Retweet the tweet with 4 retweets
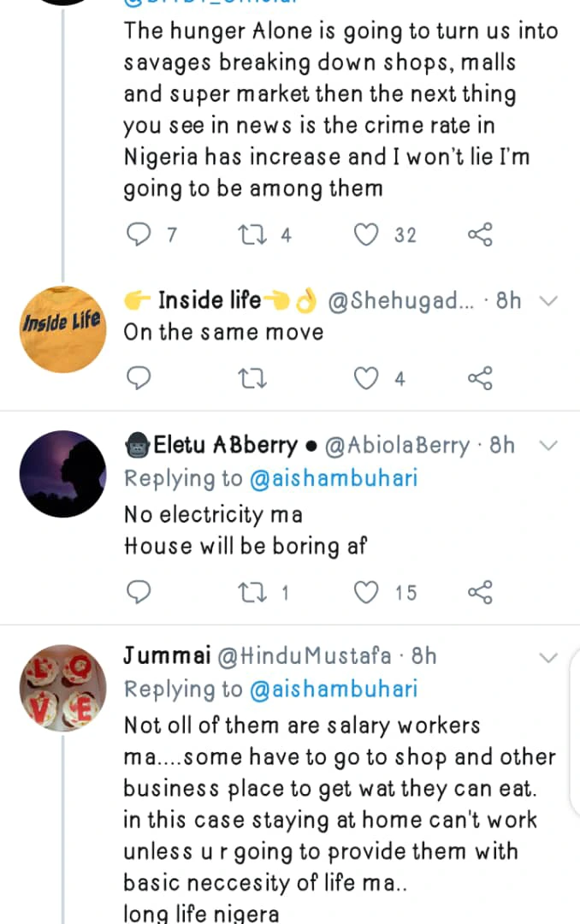The width and height of the screenshot is (580, 924). (x=252, y=234)
